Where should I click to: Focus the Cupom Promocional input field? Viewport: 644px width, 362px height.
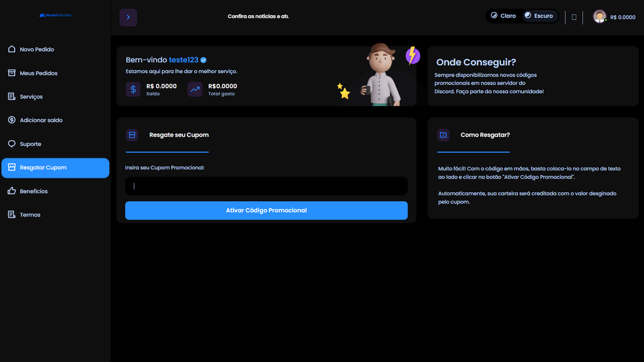pos(266,186)
